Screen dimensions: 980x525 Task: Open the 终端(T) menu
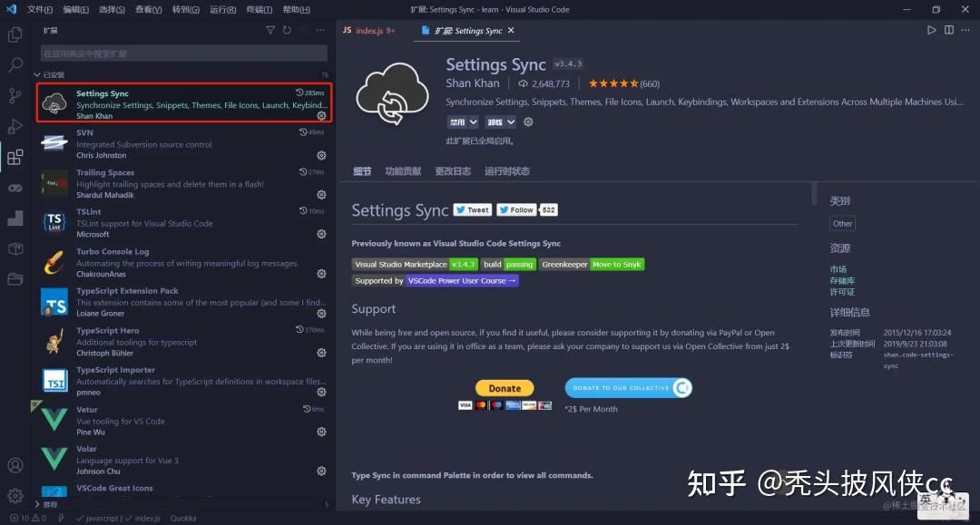[x=259, y=9]
